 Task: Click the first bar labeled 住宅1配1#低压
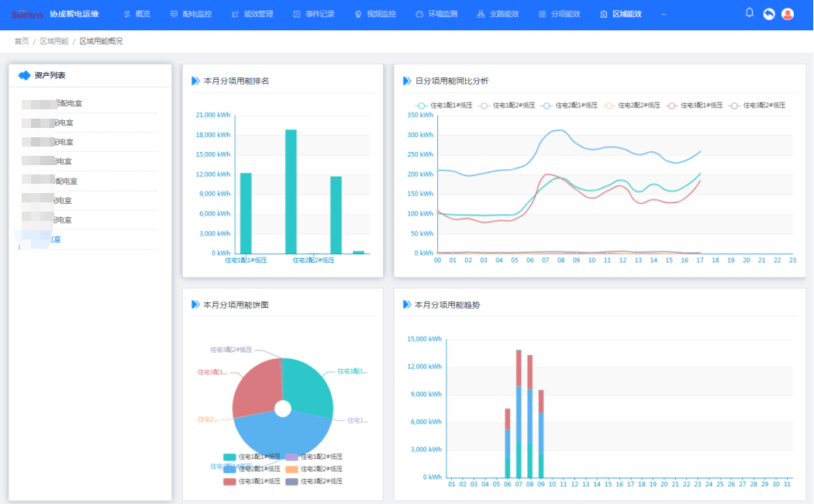coord(246,213)
